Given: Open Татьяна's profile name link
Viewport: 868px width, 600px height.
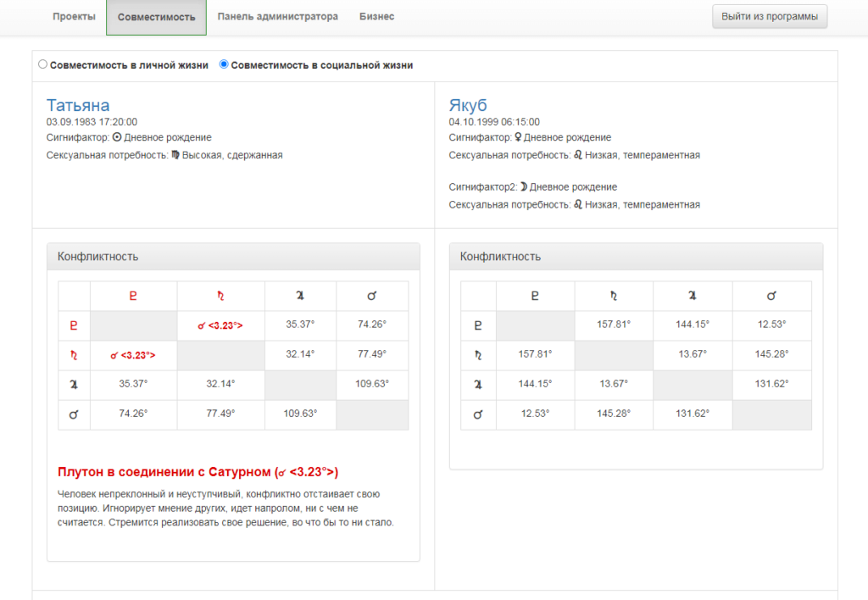Looking at the screenshot, I should (77, 105).
